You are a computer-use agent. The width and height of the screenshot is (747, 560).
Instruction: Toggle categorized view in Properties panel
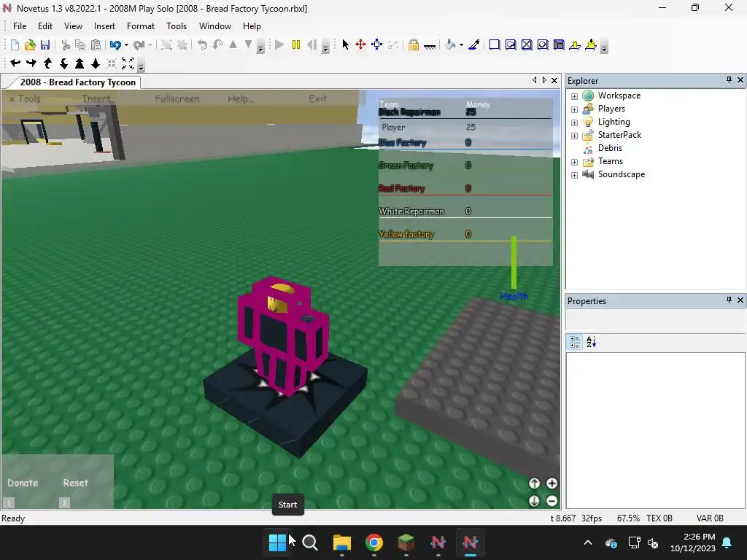pos(575,342)
